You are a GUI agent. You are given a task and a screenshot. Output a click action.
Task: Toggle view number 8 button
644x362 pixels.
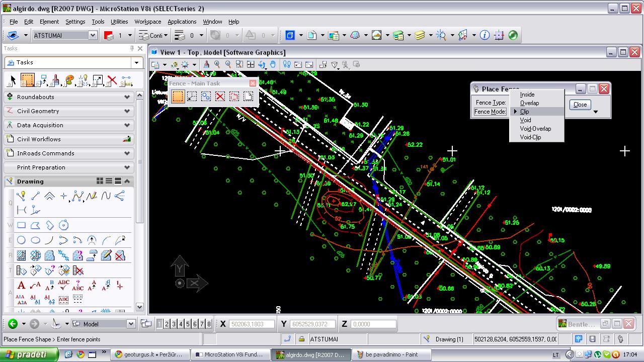pos(209,324)
